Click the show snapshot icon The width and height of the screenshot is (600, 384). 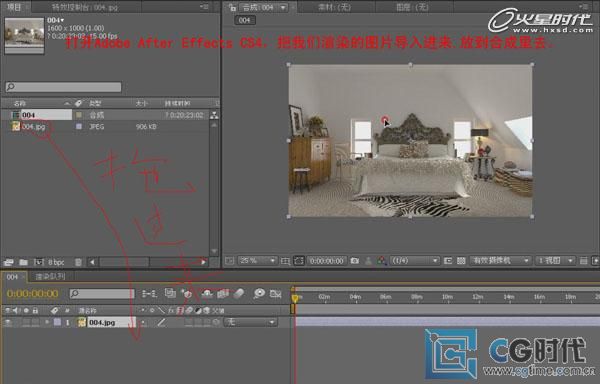pos(368,261)
